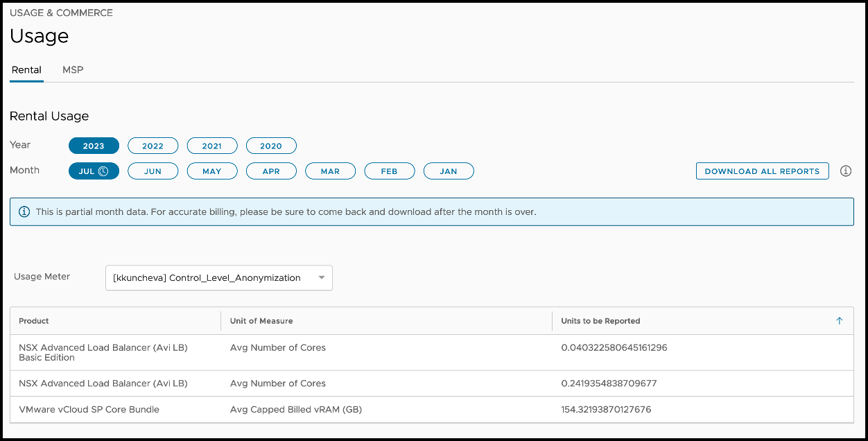The width and height of the screenshot is (868, 441).
Task: Open the Usage Meter dropdown
Action: pos(218,278)
